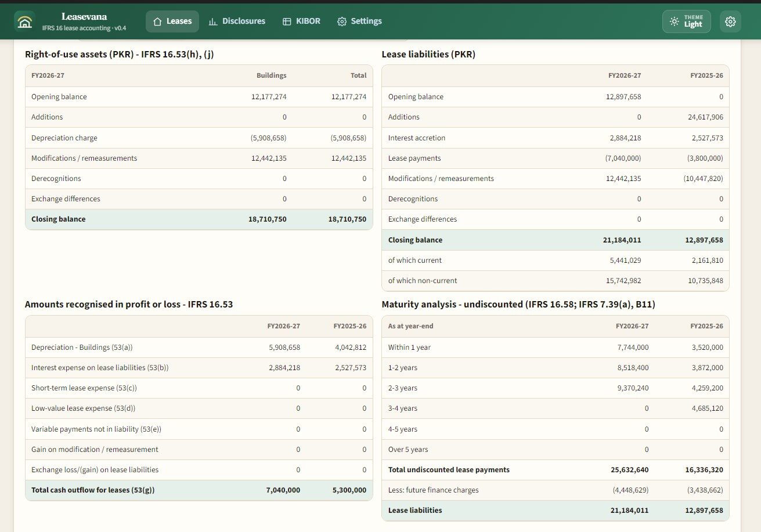Select Variable payments not in liability (53(e))
The height and width of the screenshot is (532, 761).
point(199,429)
